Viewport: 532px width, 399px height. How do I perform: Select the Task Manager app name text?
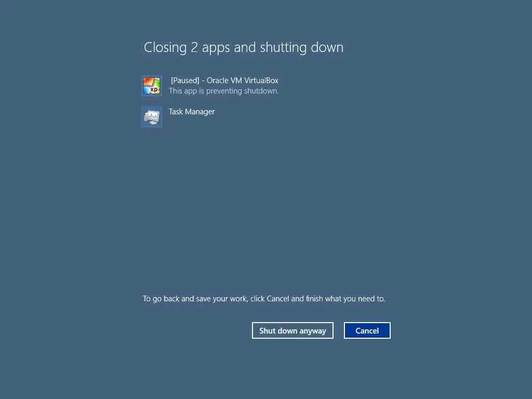[192, 112]
